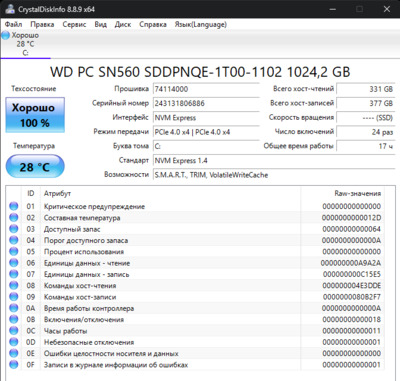Click the status circle for Команды хост-чтения
Viewport: 400px width, 381px height.
point(14,286)
